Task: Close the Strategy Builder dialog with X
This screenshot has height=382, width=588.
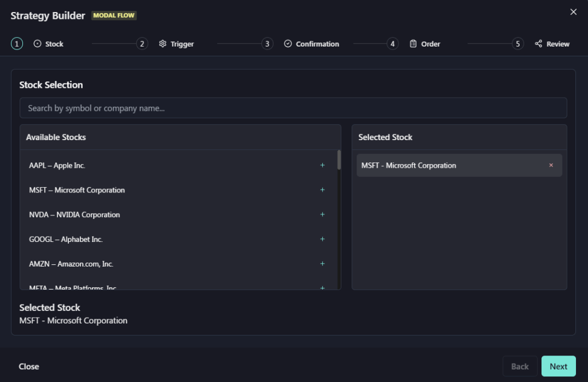Action: pyautogui.click(x=573, y=12)
